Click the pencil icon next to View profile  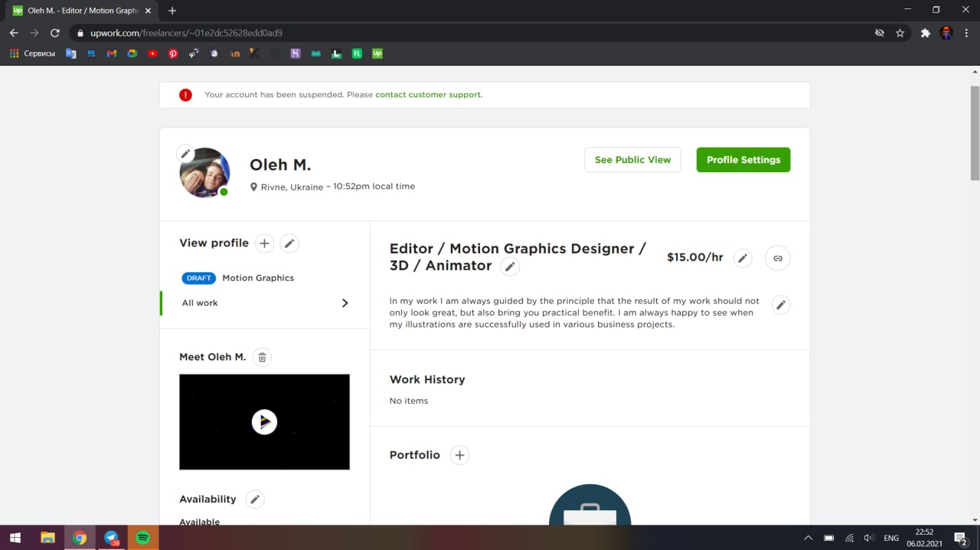[x=289, y=243]
